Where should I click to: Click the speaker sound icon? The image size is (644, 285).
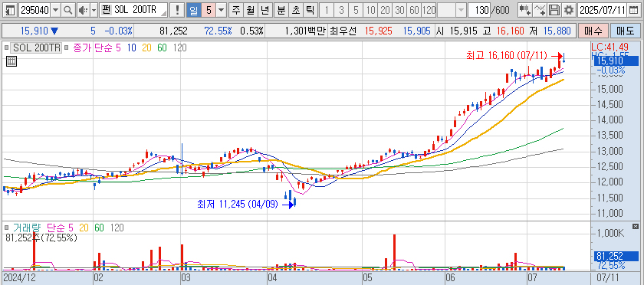pyautogui.click(x=83, y=10)
